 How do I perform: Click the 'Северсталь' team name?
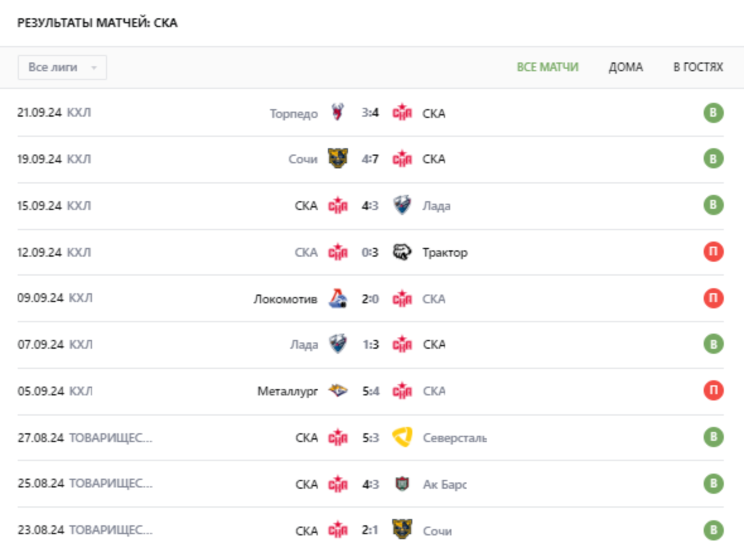tap(454, 438)
